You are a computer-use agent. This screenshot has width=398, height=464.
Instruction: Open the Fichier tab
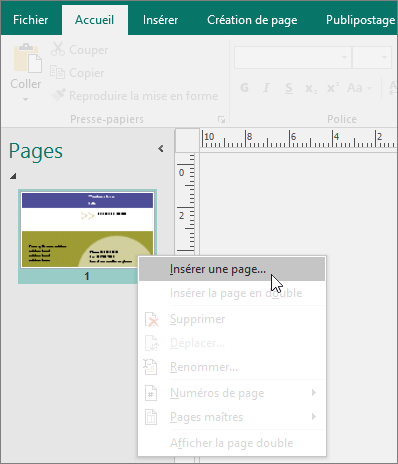[31, 20]
